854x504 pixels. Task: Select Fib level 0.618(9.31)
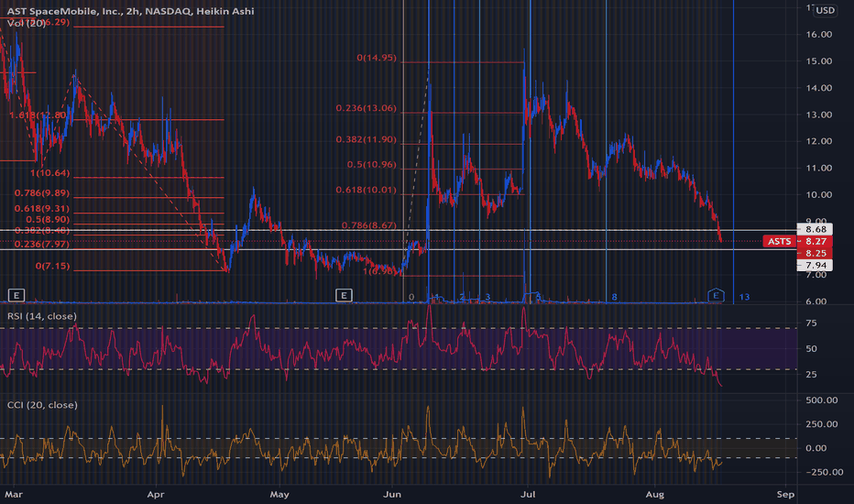click(x=42, y=209)
